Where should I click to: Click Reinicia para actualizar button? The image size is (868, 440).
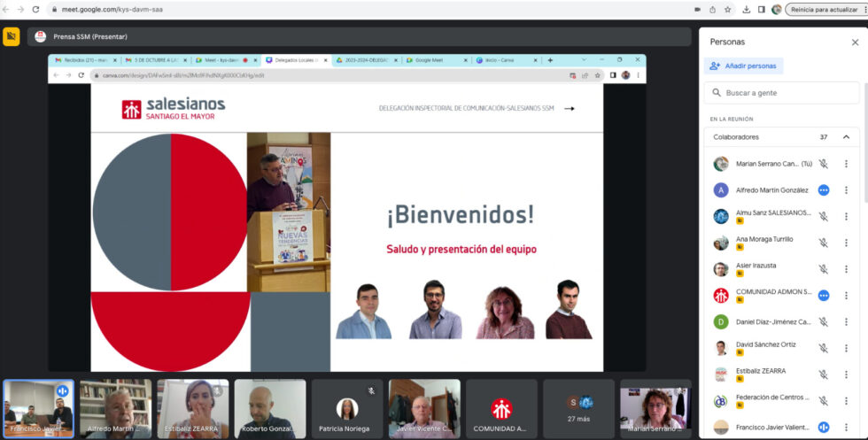click(823, 9)
